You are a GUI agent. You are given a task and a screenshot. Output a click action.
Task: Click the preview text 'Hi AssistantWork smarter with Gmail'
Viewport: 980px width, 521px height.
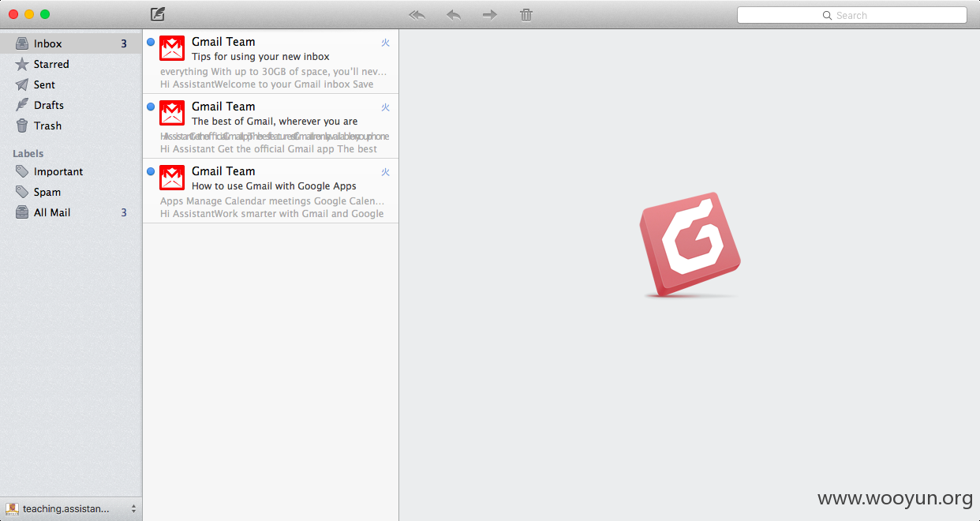point(272,213)
